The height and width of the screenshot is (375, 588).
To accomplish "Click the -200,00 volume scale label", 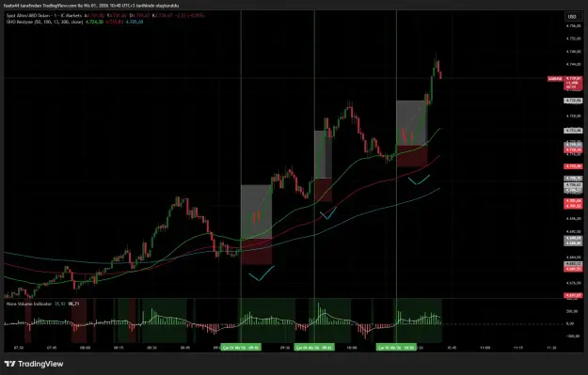I will (x=572, y=336).
